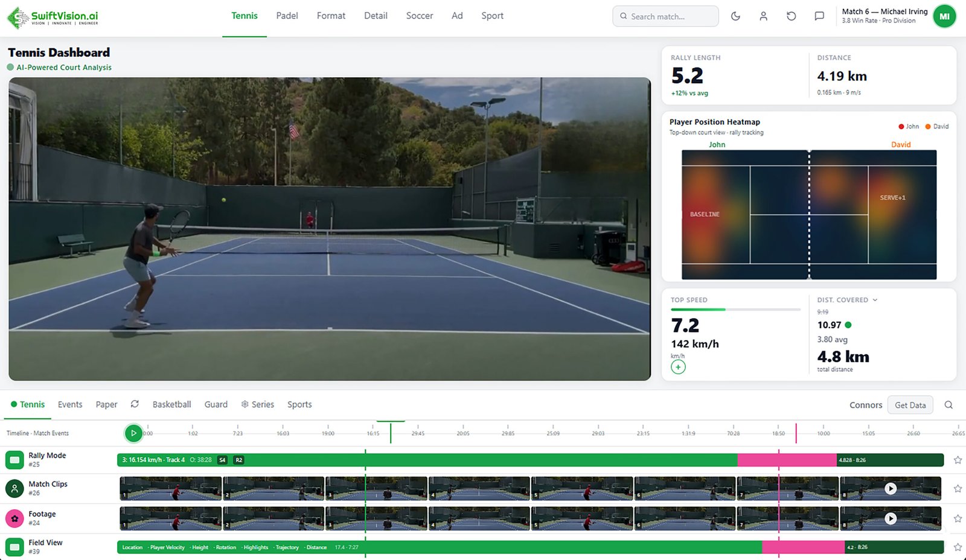The image size is (966, 560).
Task: Click the SwiftVision.ai logo
Action: (x=53, y=18)
